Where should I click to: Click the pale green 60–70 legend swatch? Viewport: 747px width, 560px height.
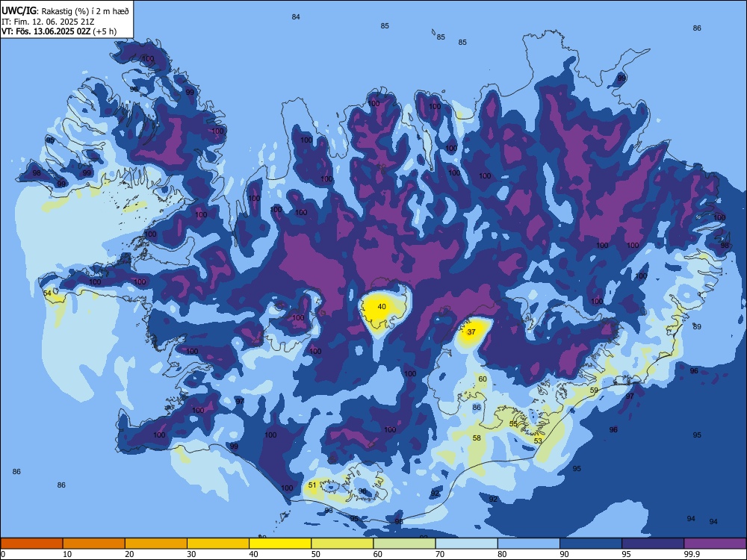404,544
